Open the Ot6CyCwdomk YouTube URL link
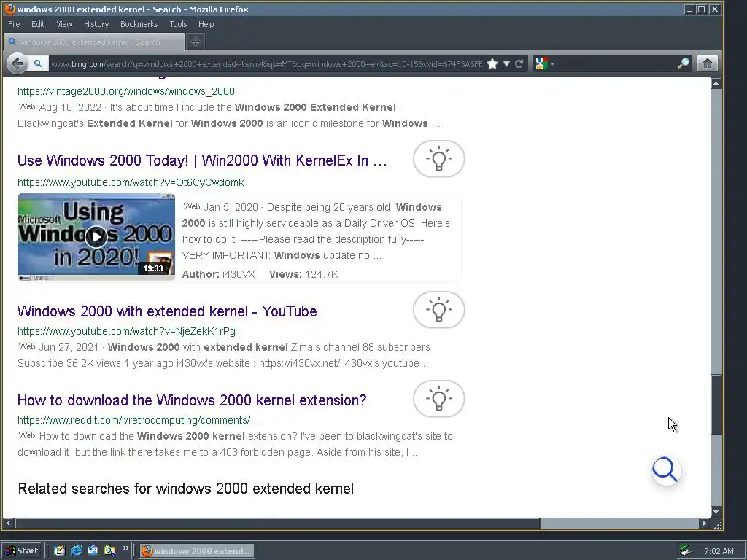This screenshot has height=560, width=747. coord(131,182)
